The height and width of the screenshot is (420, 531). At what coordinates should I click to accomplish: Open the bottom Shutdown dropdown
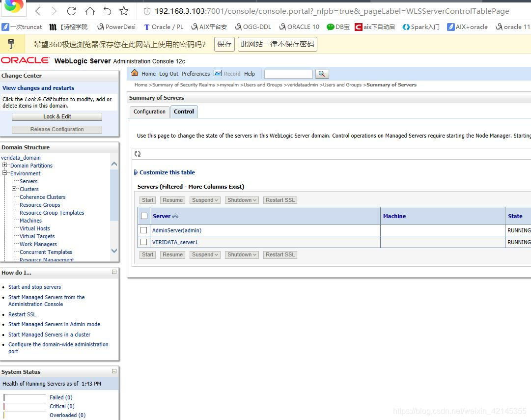coord(242,255)
